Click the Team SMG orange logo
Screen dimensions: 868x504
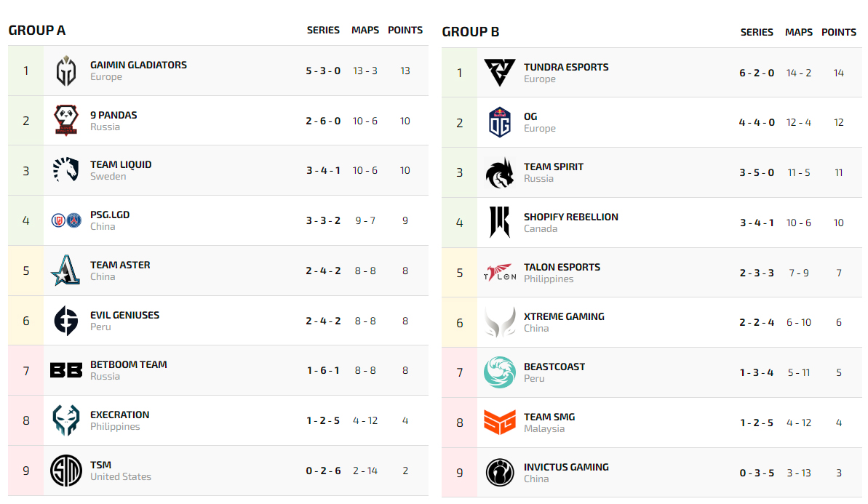click(x=500, y=423)
